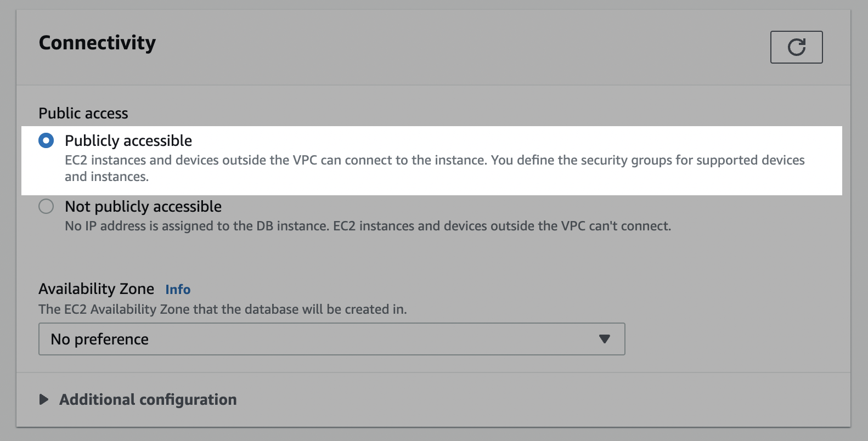Viewport: 868px width, 441px height.
Task: Open the Info link next to Availability Zone
Action: tap(178, 290)
